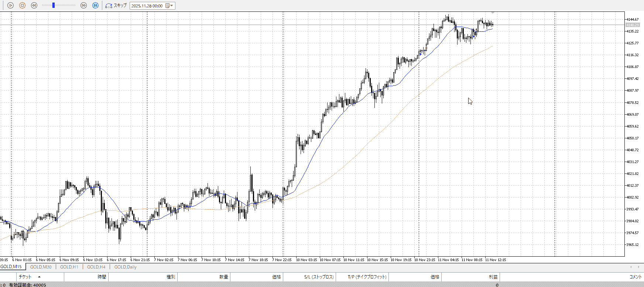The image size is (644, 287).
Task: Click the orange stop button
Action: click(22, 6)
